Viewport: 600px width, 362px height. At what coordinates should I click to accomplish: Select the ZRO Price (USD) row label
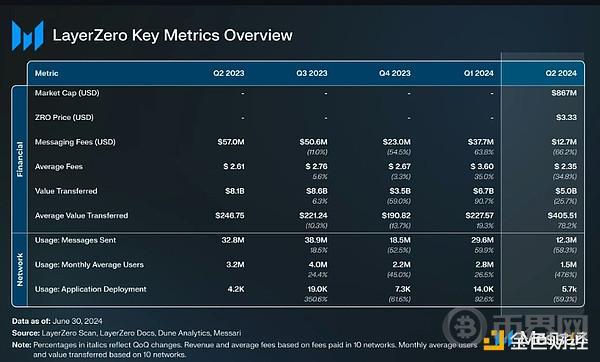pyautogui.click(x=64, y=117)
